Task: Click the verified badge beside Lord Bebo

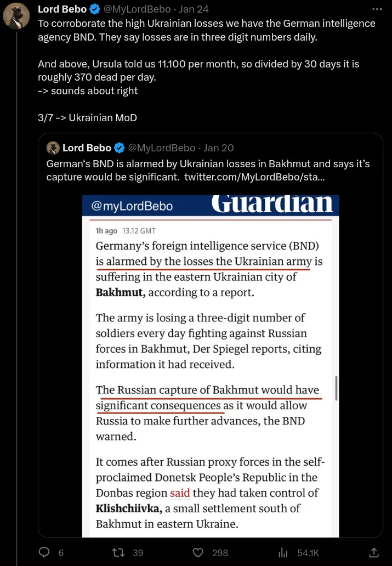Action: point(95,9)
